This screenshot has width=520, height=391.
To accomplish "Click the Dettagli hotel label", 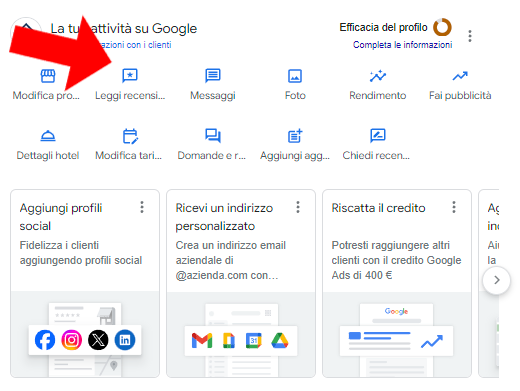I will point(48,155).
